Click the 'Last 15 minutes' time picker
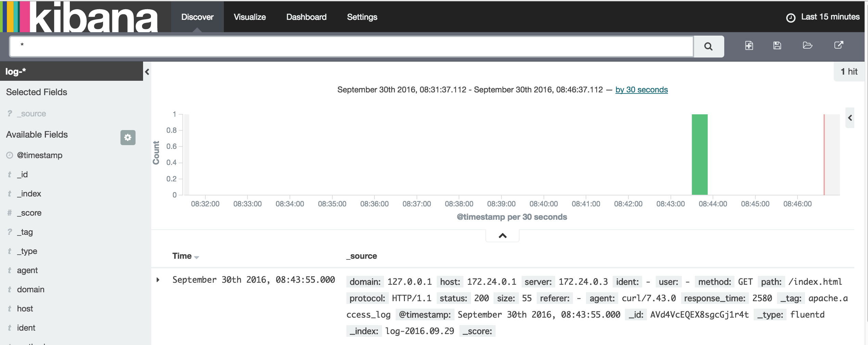 point(830,17)
